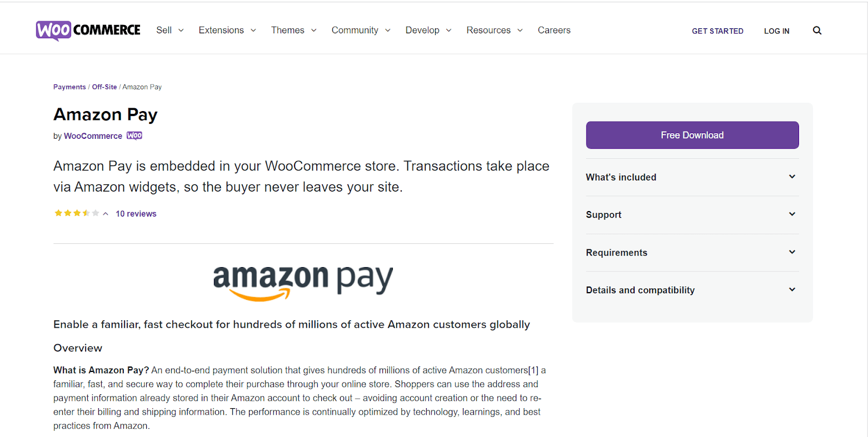
Task: Click the GET STARTED link
Action: (x=717, y=31)
